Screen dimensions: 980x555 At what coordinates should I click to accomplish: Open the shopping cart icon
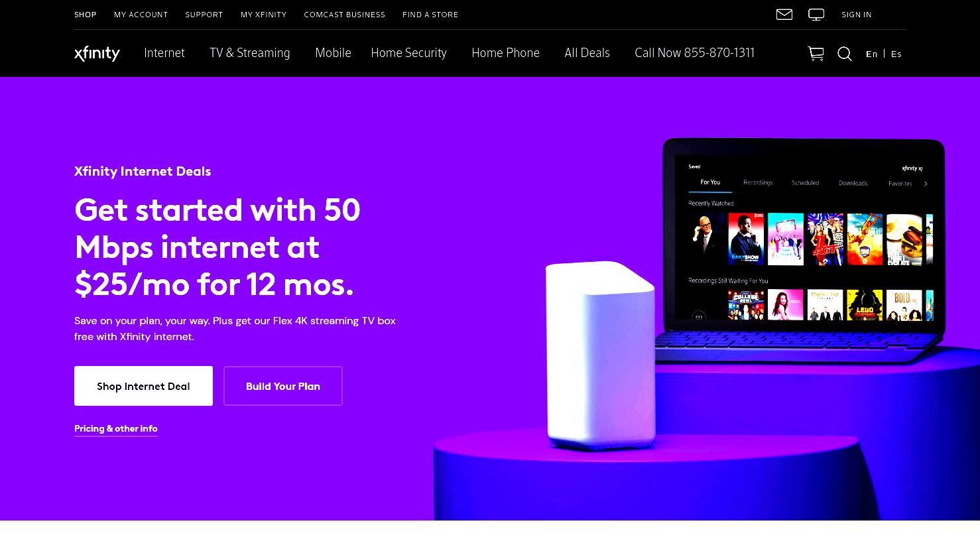[x=816, y=54]
